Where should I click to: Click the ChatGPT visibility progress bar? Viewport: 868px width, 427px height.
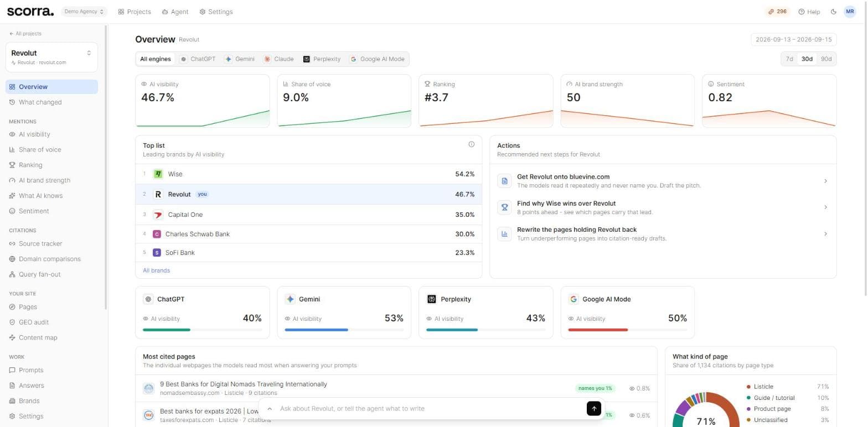(x=202, y=330)
